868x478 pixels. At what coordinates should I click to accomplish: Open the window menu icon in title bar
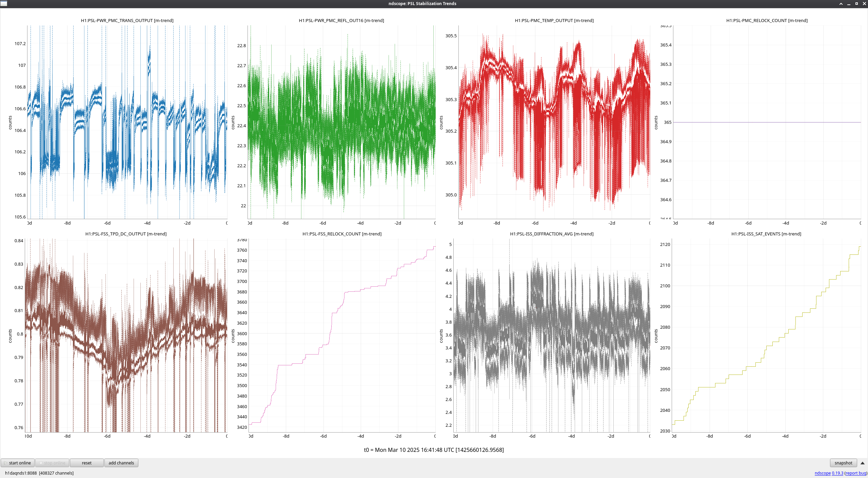pos(4,3)
